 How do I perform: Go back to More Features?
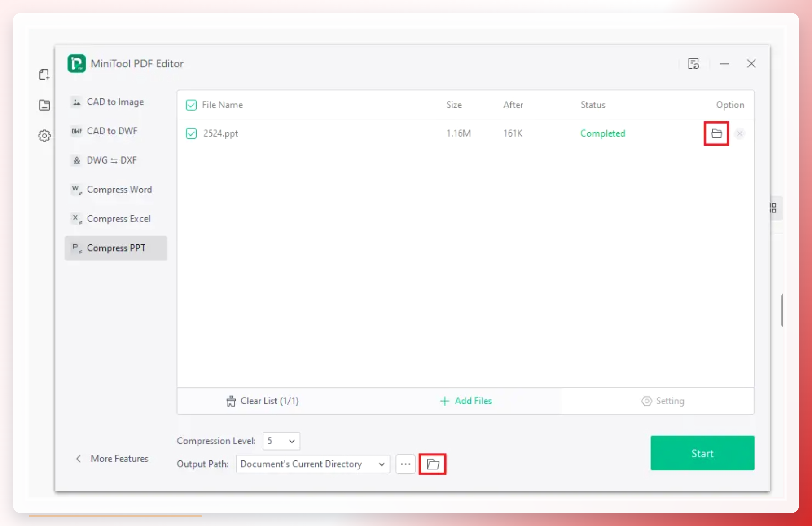coord(112,459)
